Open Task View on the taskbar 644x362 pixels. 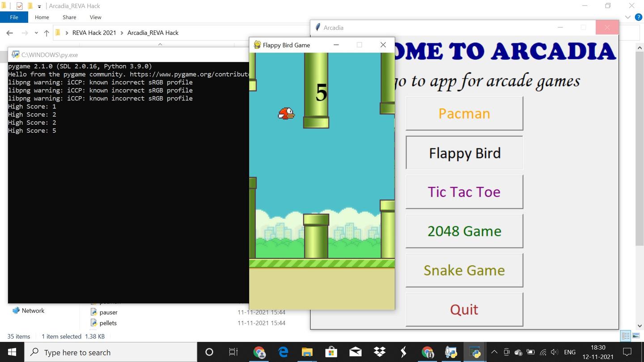click(233, 352)
